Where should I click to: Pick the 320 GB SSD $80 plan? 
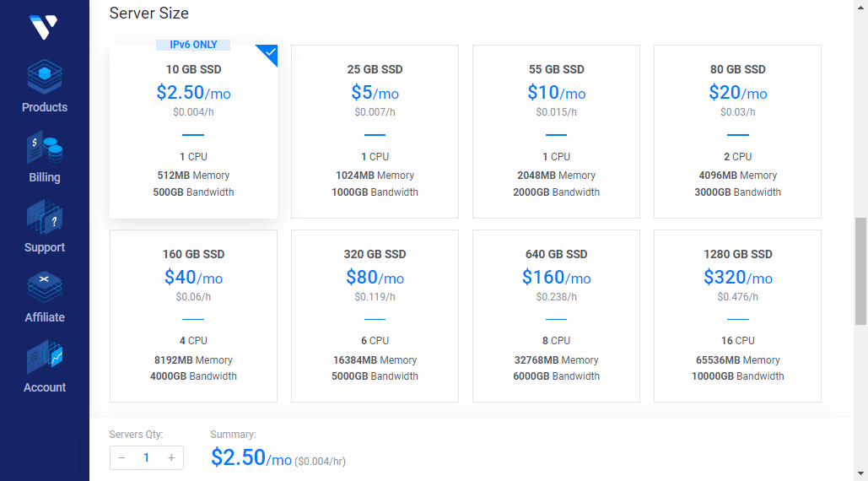tap(375, 316)
